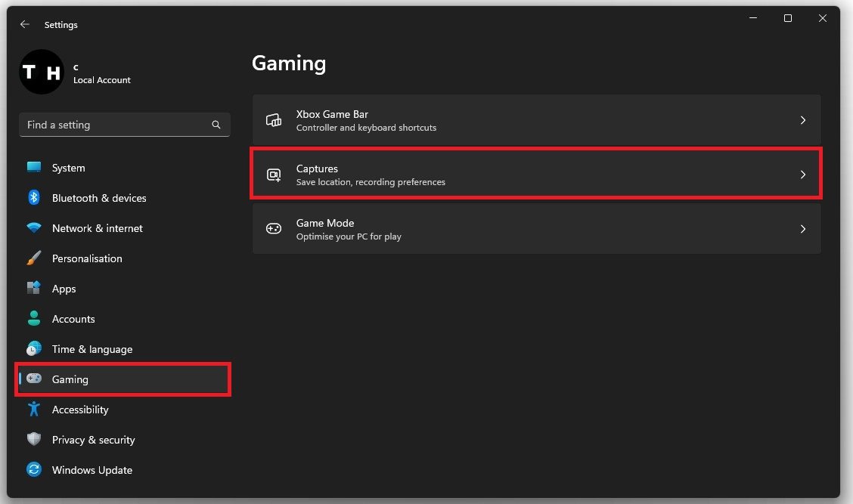Screen dimensions: 853x504
Task: Click the Privacy & security shield icon
Action: (34, 440)
